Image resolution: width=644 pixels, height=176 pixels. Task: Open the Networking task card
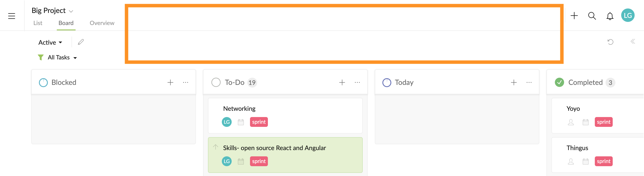click(x=285, y=116)
